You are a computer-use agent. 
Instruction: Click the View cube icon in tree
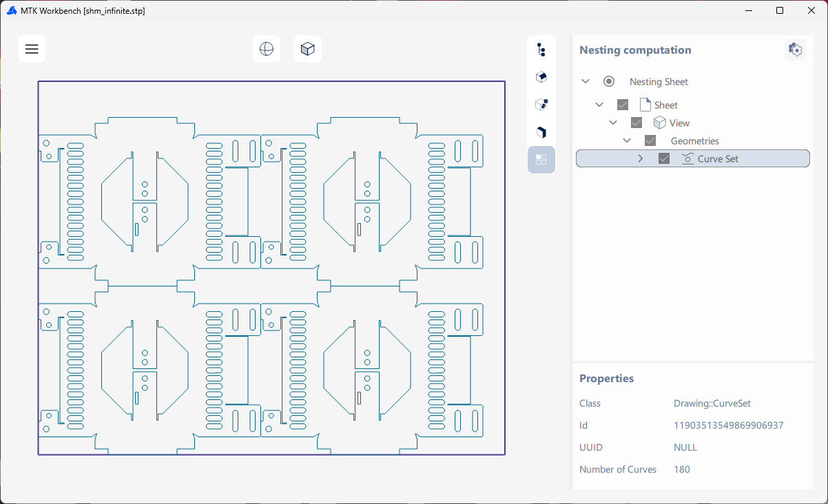click(x=659, y=123)
